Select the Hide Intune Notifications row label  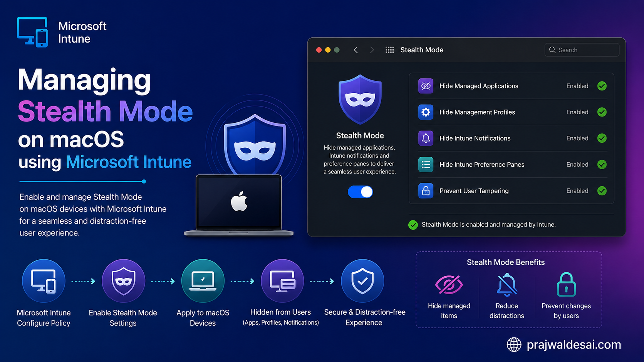[475, 138]
